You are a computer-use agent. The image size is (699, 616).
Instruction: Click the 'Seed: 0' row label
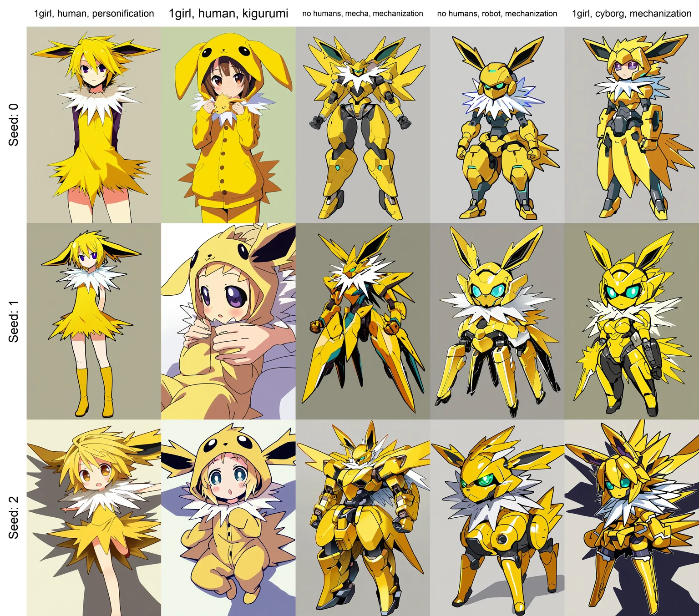click(x=14, y=125)
